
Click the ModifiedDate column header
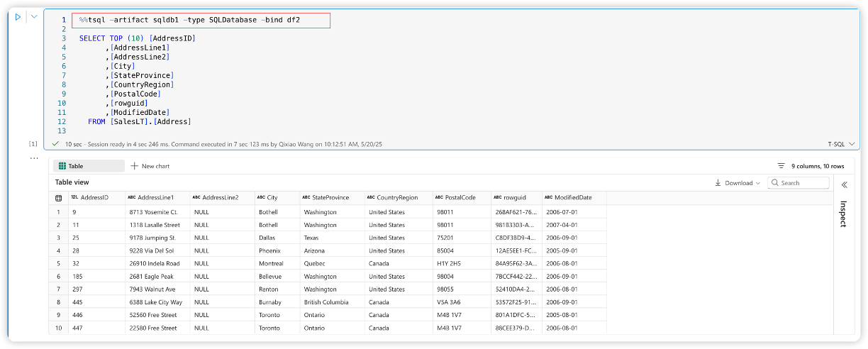572,198
